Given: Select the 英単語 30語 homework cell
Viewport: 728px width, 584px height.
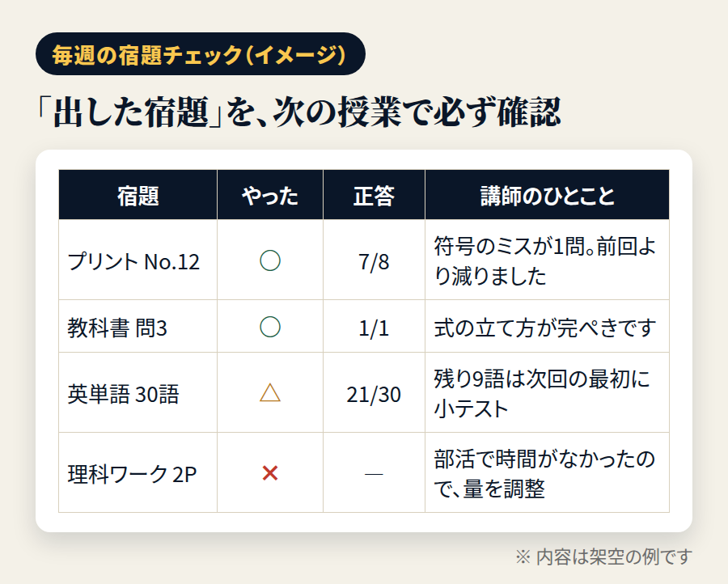Looking at the screenshot, I should tap(138, 393).
